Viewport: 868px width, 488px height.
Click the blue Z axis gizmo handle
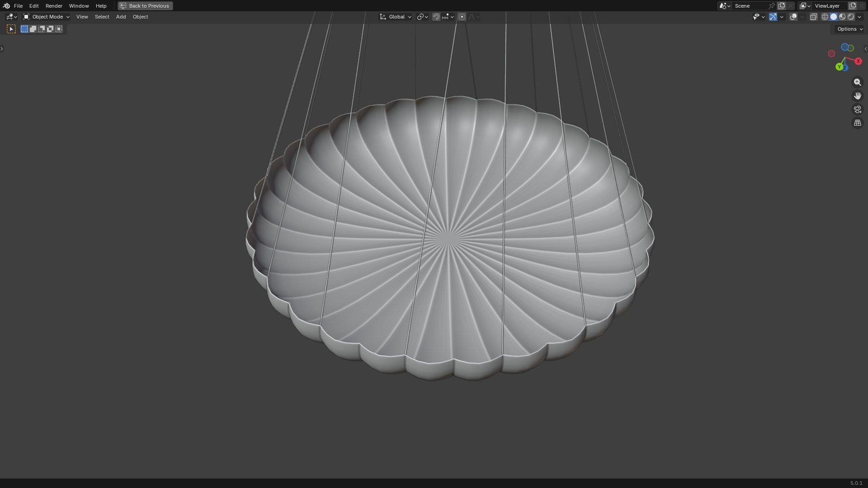(x=845, y=68)
